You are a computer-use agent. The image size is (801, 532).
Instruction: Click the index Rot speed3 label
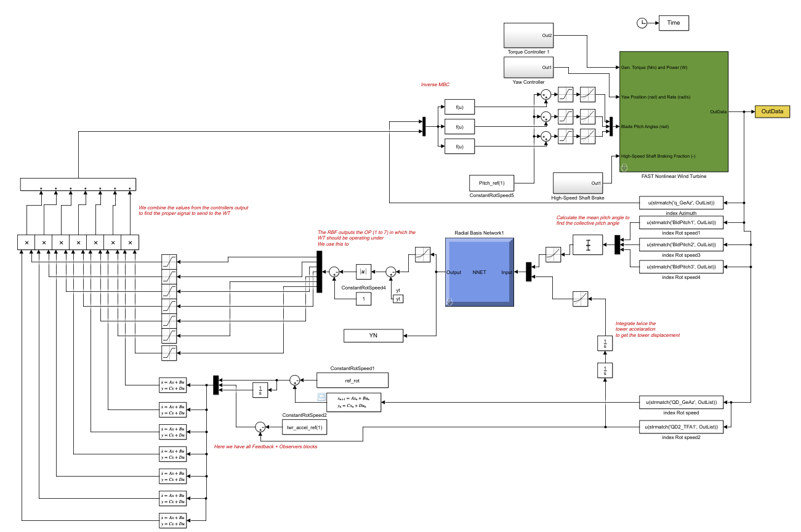pos(681,254)
